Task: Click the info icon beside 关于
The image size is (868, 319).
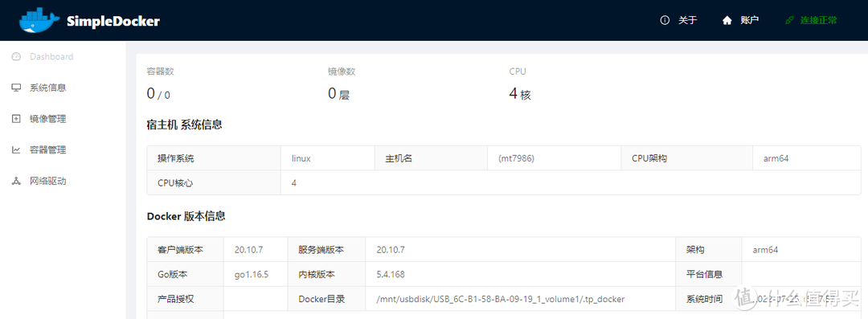Action: point(665,21)
